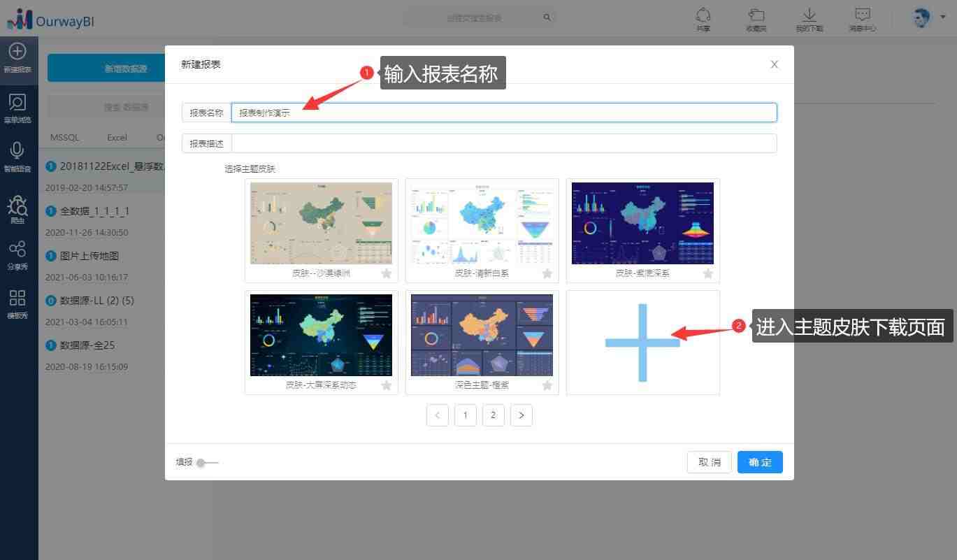The image size is (957, 560).
Task: Open the 收藏夹 favorites icon in header
Action: coord(756,15)
